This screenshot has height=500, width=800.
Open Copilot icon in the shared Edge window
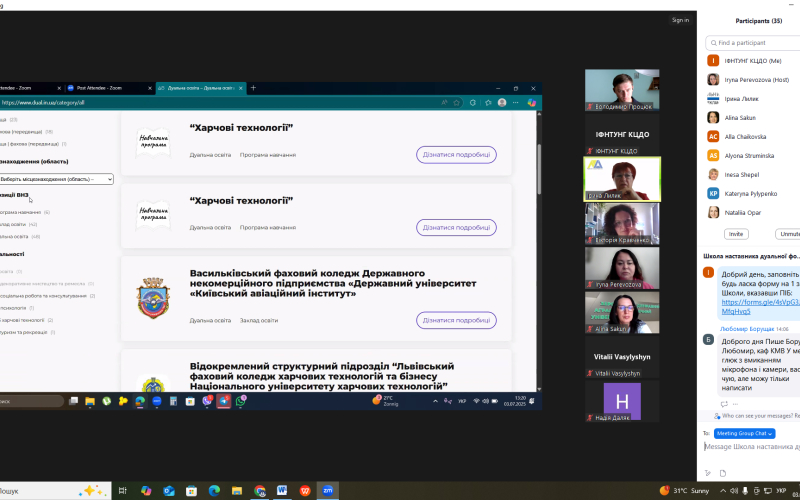532,103
